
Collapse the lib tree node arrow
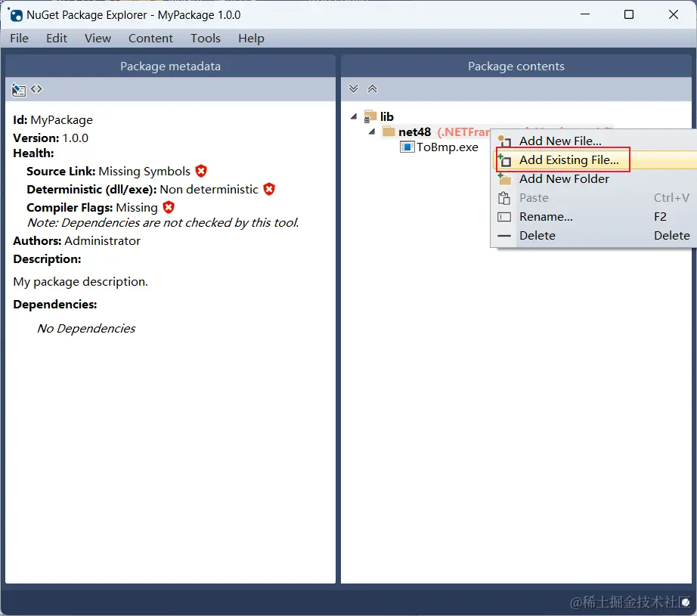click(x=354, y=116)
